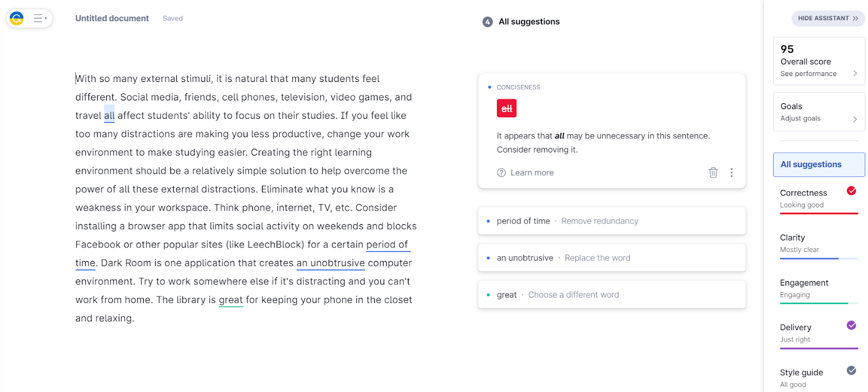Click the Correctness red check icon
Screen dimensions: 868x392
click(851, 191)
